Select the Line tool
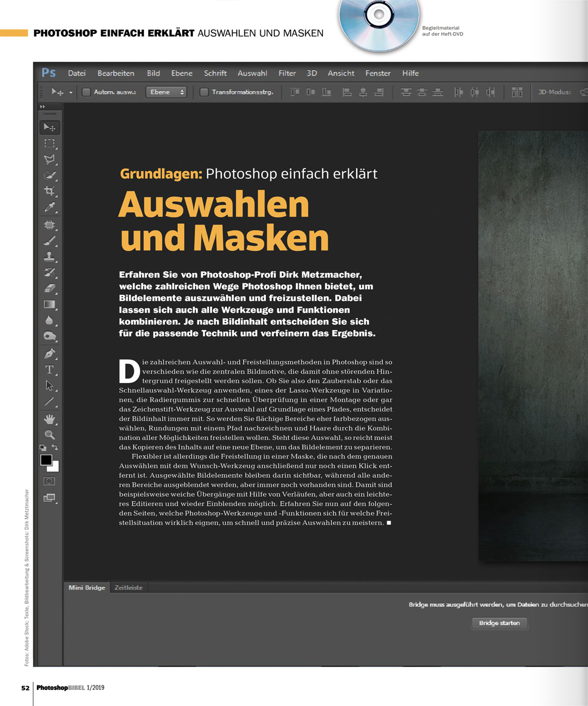588x706 pixels. pyautogui.click(x=50, y=402)
